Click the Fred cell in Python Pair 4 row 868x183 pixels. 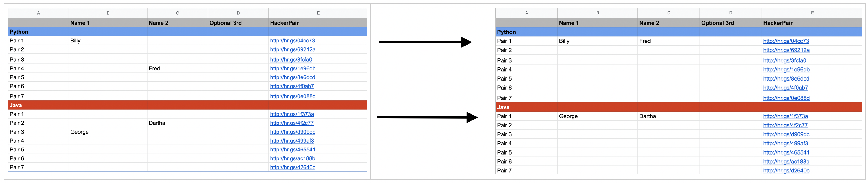[x=154, y=69]
